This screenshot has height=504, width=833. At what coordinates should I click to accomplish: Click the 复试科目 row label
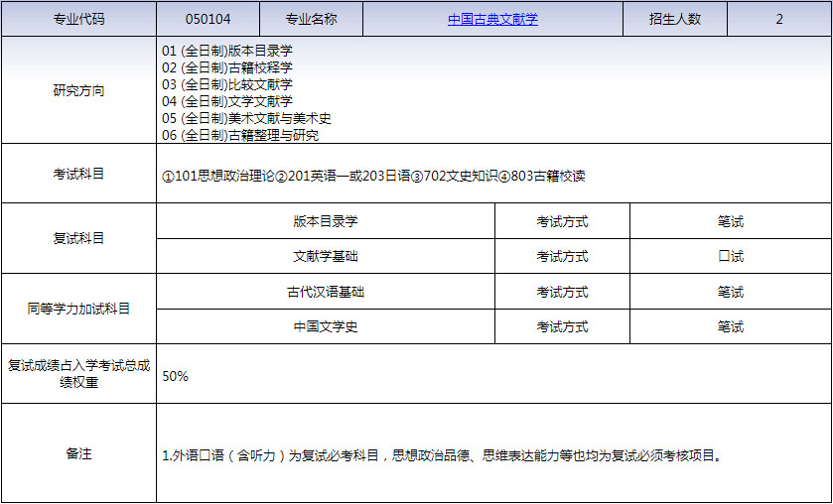pyautogui.click(x=78, y=238)
